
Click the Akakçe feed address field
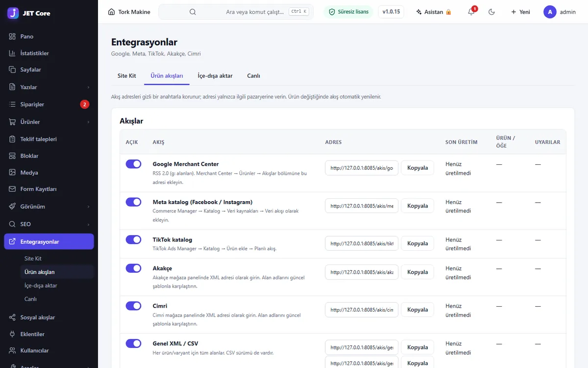362,272
